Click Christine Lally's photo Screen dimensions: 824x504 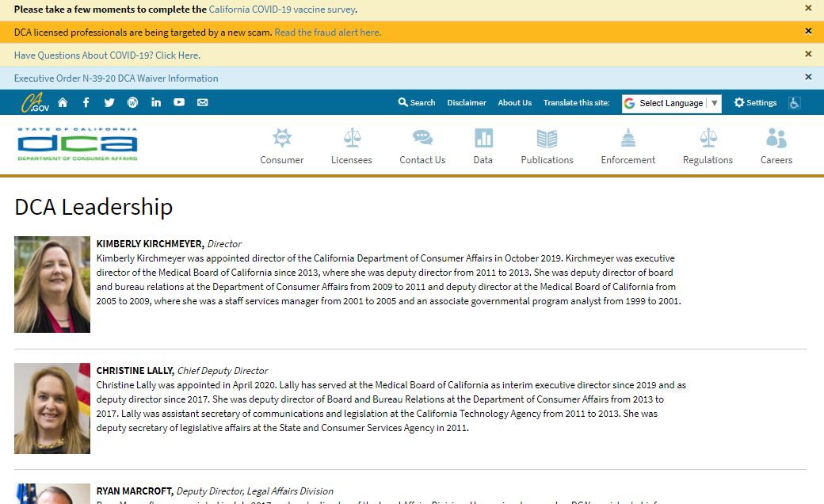click(52, 408)
